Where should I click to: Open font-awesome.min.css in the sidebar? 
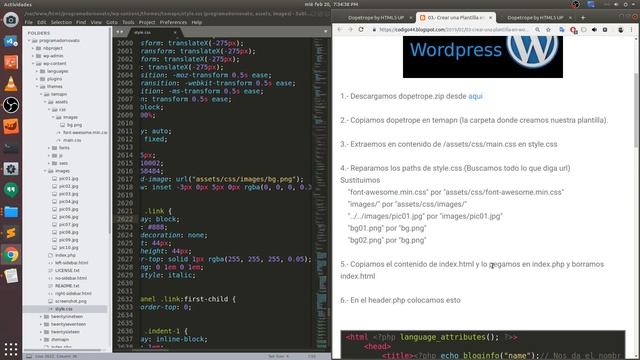coord(85,133)
